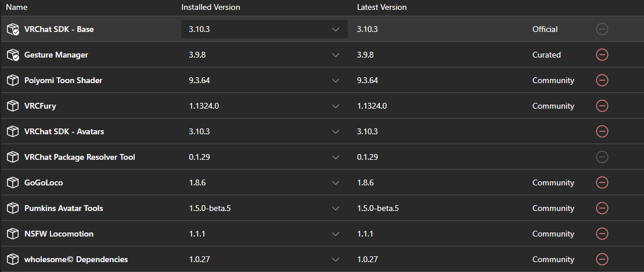Click the Installed Version column header
This screenshot has width=644, height=272.
click(x=211, y=8)
